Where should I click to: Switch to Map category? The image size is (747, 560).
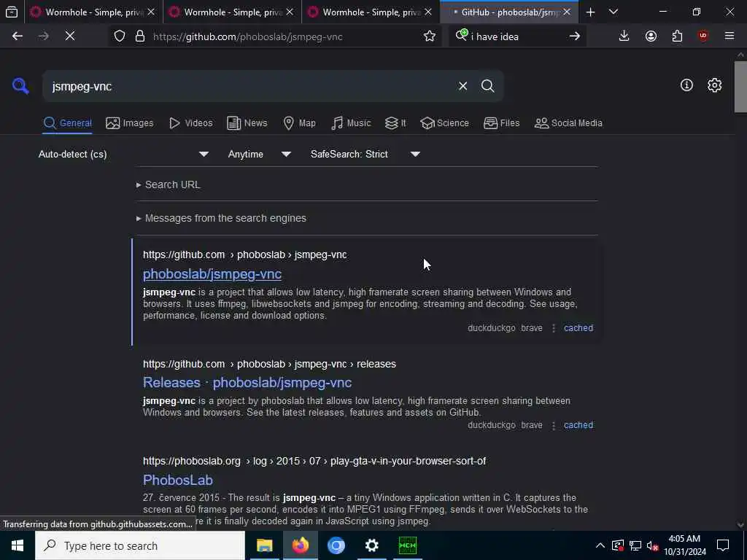pyautogui.click(x=299, y=122)
